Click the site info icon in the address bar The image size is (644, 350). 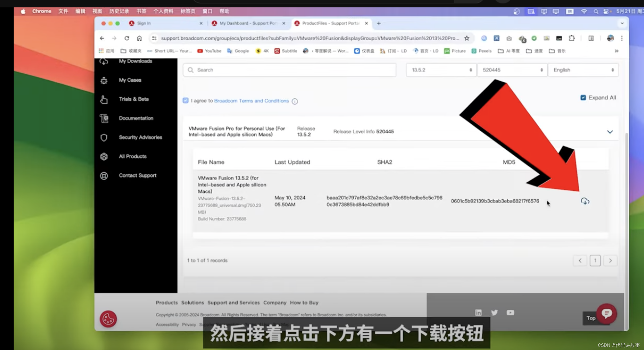(x=154, y=38)
